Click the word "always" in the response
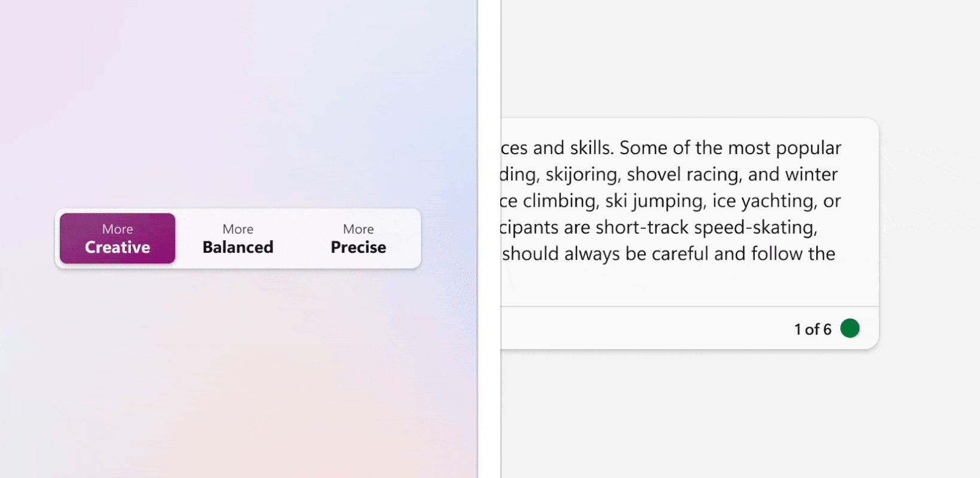This screenshot has height=478, width=980. (x=592, y=254)
